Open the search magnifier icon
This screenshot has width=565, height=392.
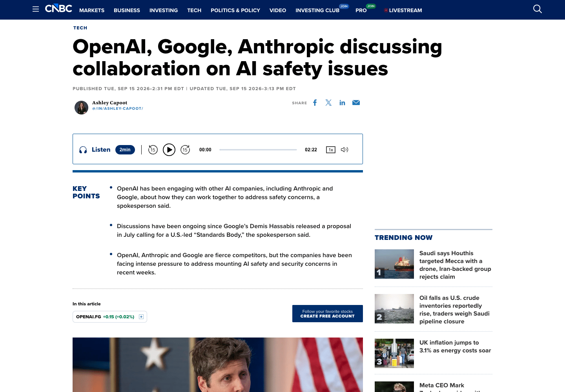pyautogui.click(x=538, y=9)
